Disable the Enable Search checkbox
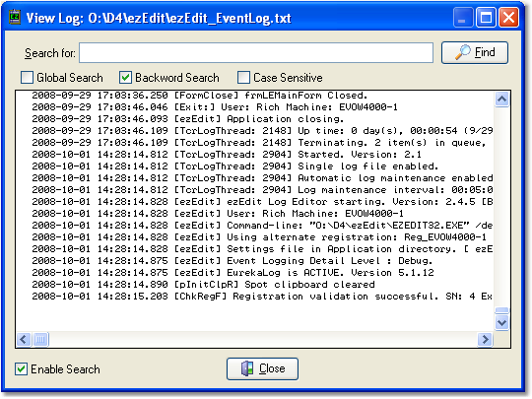This screenshot has width=532, height=399. [22, 369]
